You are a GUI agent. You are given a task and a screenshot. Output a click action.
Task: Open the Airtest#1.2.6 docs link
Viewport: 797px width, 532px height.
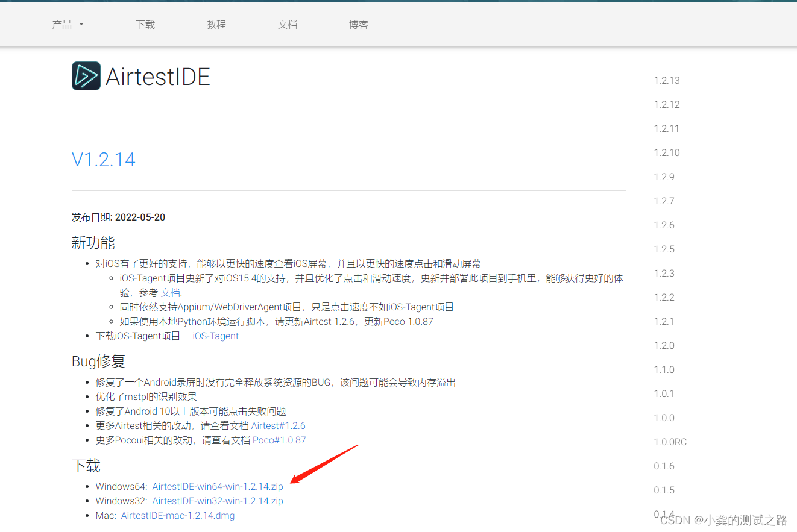pyautogui.click(x=279, y=426)
